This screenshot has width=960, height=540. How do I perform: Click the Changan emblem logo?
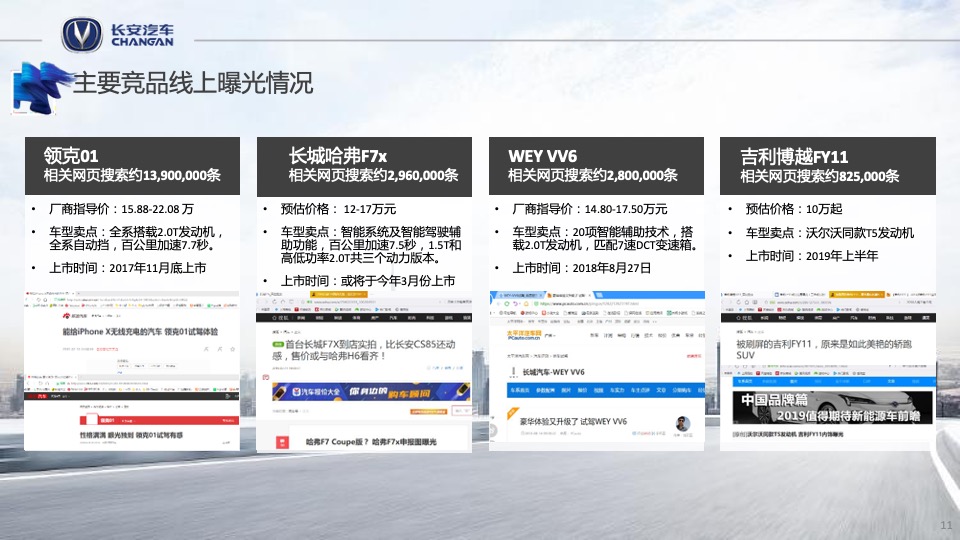82,35
